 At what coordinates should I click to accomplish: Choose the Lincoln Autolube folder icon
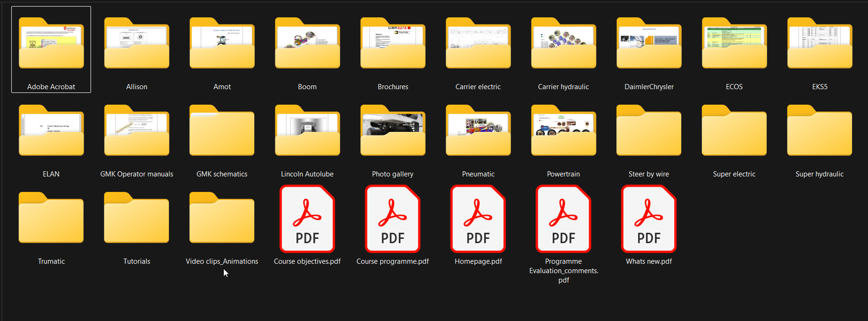[x=307, y=130]
